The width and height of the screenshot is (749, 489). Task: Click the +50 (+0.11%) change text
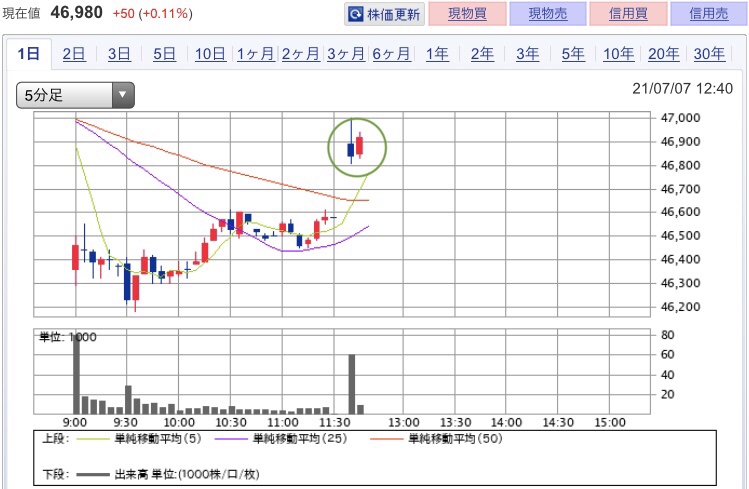(152, 13)
